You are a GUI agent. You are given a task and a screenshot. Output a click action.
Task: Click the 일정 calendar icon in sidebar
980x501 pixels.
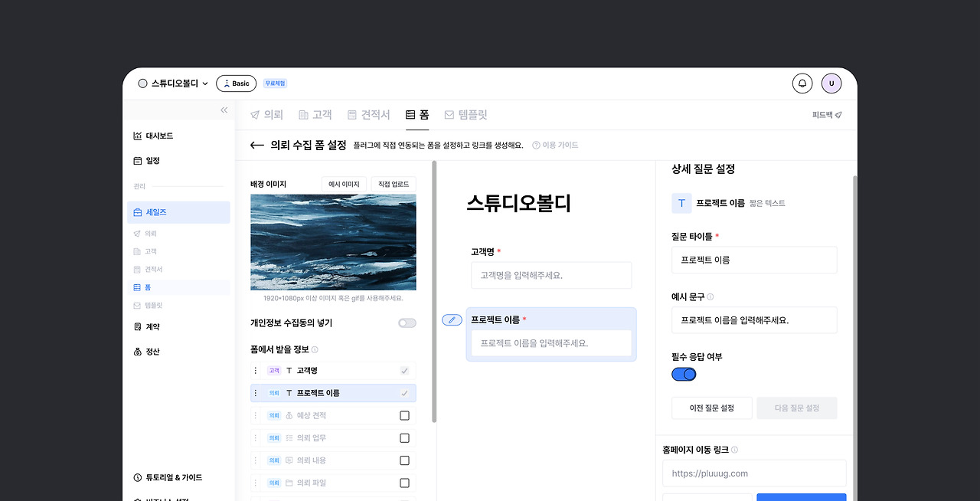(137, 161)
